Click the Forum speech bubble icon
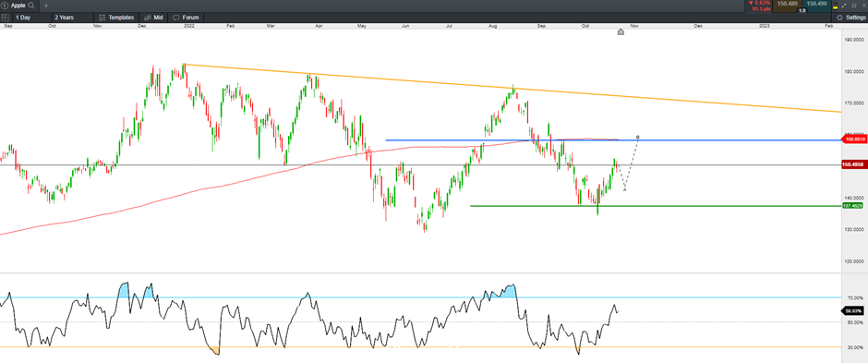This screenshot has height=363, width=868. (176, 18)
